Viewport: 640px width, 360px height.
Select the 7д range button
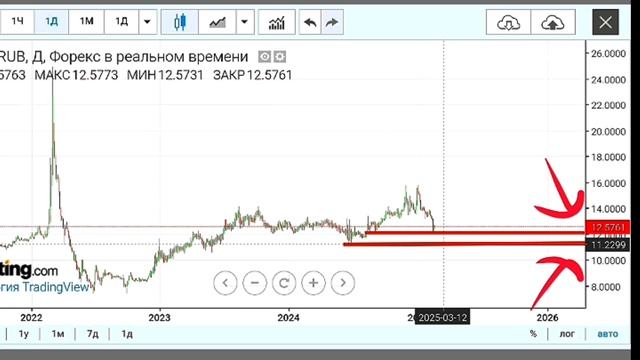pyautogui.click(x=93, y=334)
